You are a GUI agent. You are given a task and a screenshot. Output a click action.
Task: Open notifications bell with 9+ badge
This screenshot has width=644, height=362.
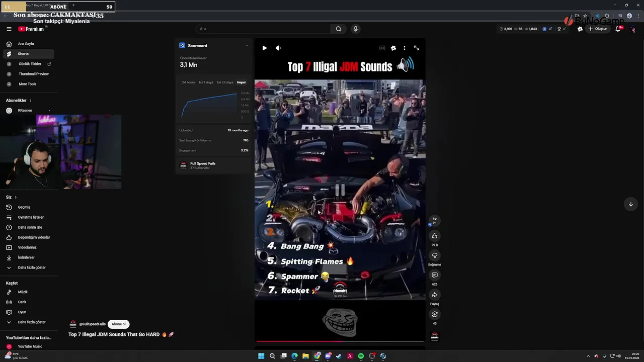618,29
